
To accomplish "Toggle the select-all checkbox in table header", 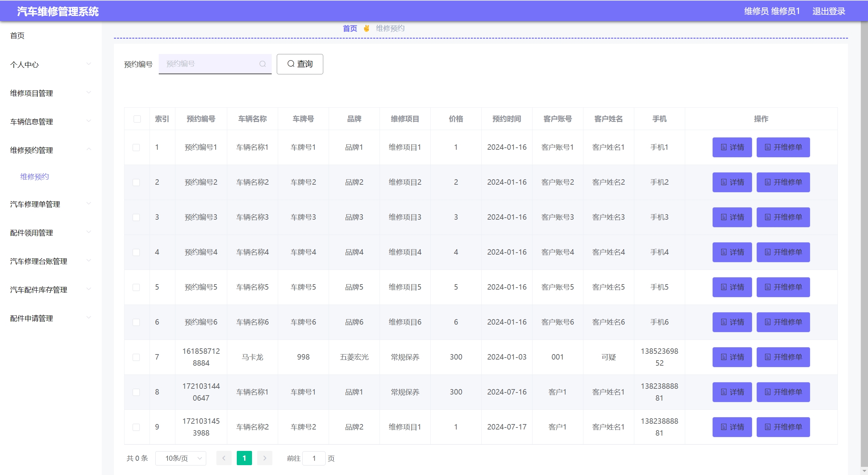I will (x=137, y=119).
